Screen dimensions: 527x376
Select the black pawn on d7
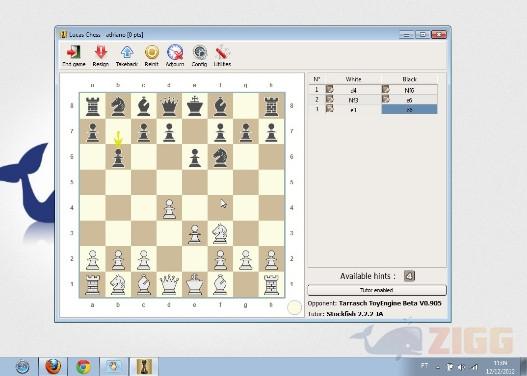pyautogui.click(x=169, y=132)
